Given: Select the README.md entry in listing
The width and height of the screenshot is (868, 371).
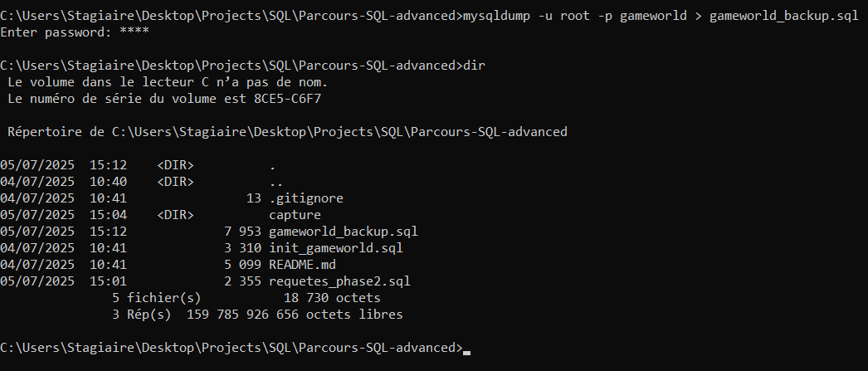Looking at the screenshot, I should click(x=302, y=265).
